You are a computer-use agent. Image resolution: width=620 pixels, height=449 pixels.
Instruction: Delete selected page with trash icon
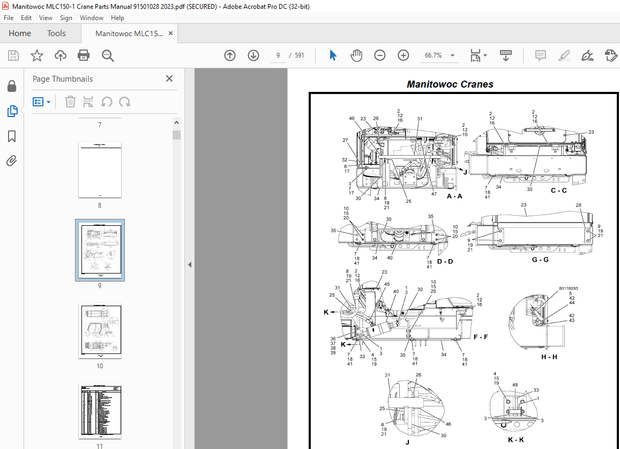70,102
